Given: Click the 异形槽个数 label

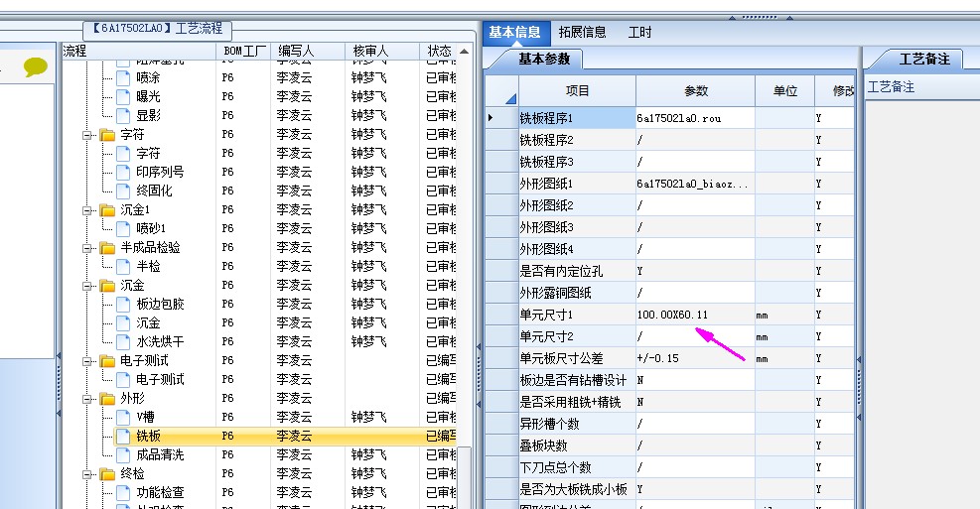Looking at the screenshot, I should [549, 424].
